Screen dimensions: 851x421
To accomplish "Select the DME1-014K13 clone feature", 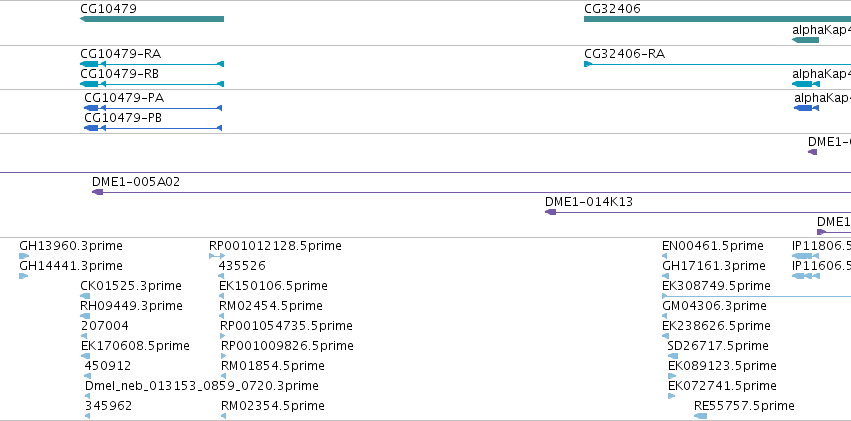I will (698, 212).
